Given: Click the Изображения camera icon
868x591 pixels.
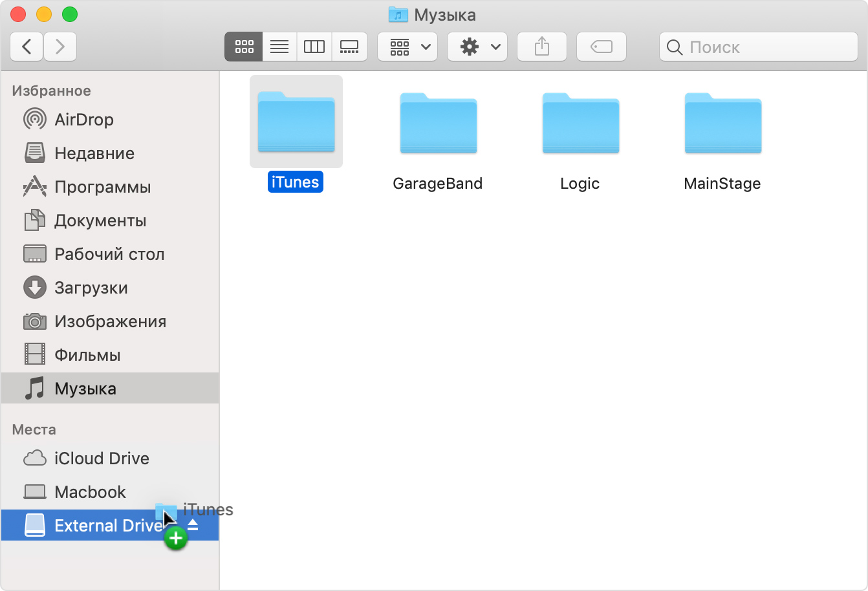Looking at the screenshot, I should tap(35, 321).
